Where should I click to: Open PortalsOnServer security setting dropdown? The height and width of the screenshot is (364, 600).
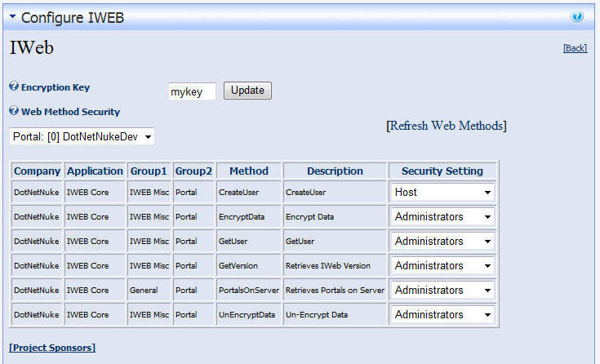443,291
